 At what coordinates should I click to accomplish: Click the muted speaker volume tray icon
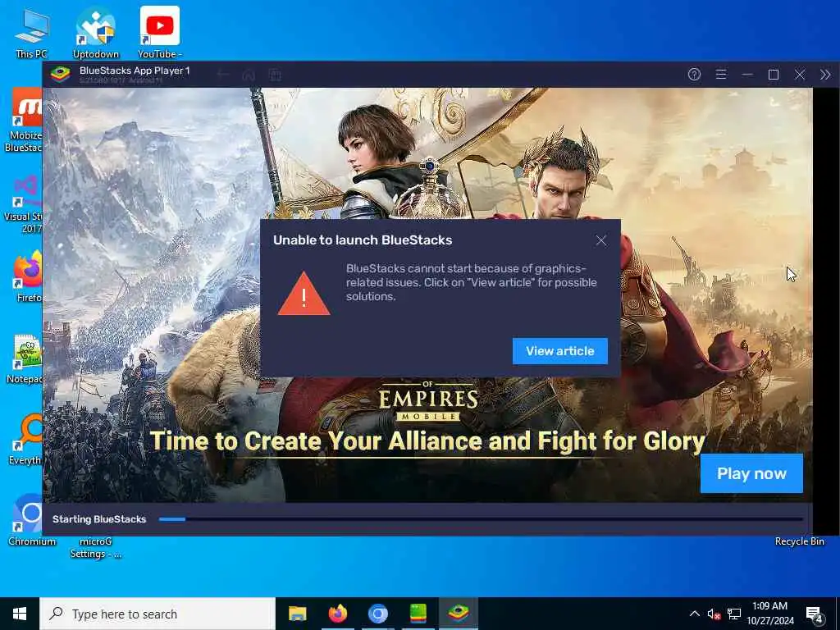click(x=714, y=614)
